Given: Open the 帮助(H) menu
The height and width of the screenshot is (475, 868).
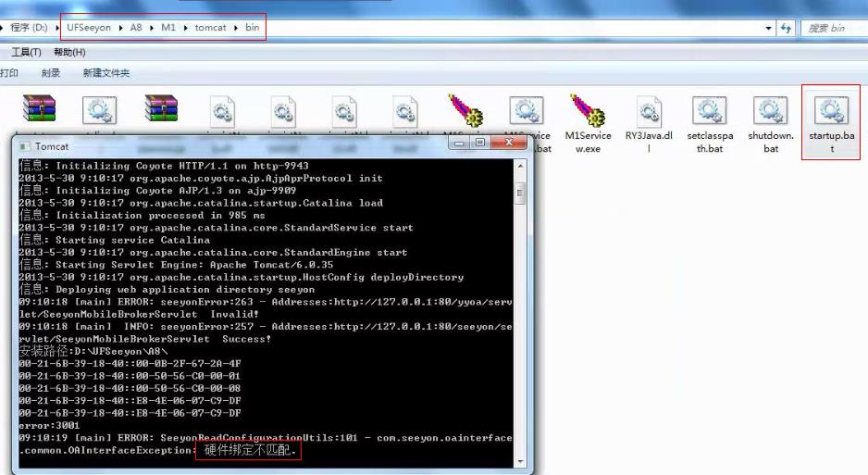Looking at the screenshot, I should pos(69,52).
